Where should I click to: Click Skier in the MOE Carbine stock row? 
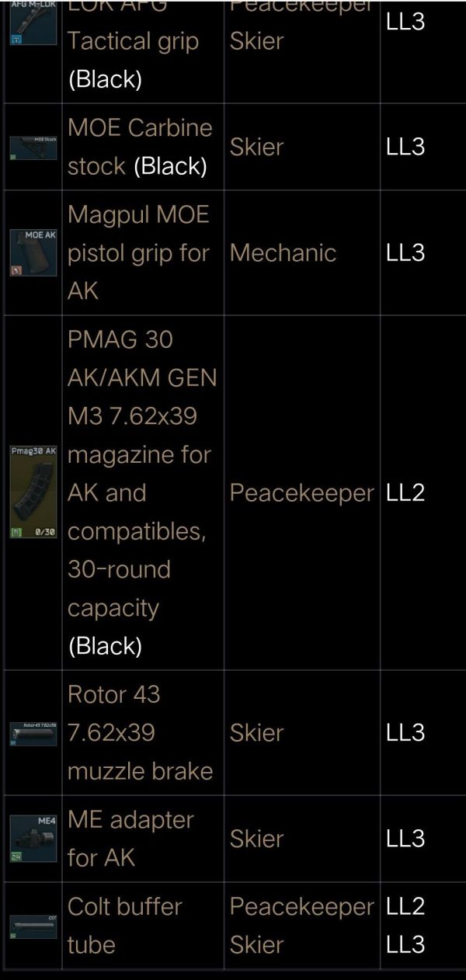pyautogui.click(x=256, y=147)
